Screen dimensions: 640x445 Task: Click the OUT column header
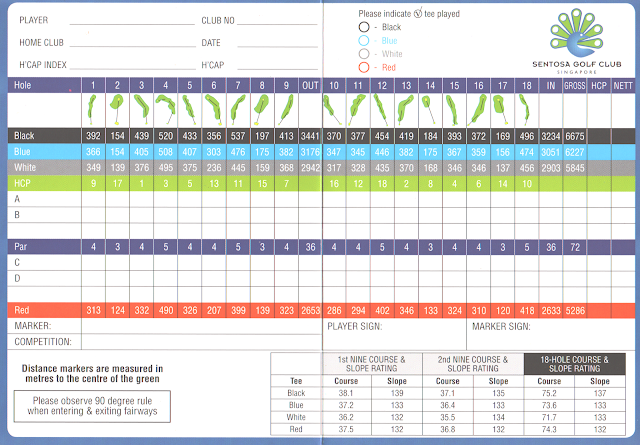coord(310,85)
